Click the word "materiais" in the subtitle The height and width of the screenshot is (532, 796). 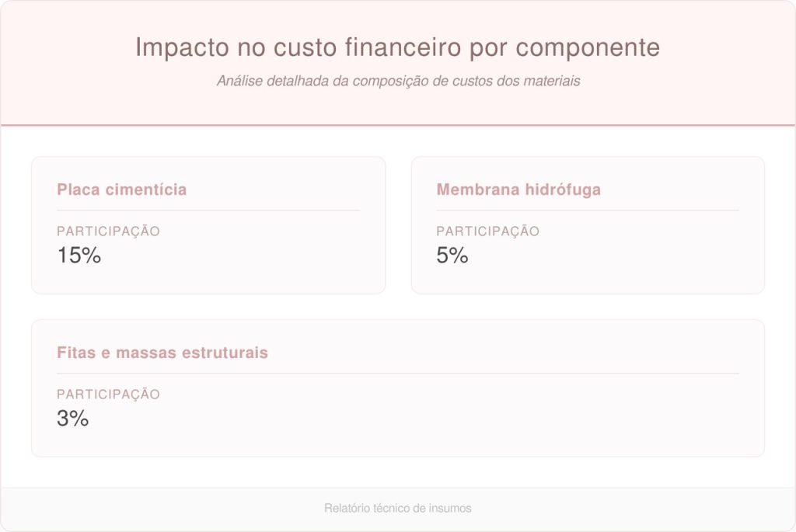[x=553, y=81]
